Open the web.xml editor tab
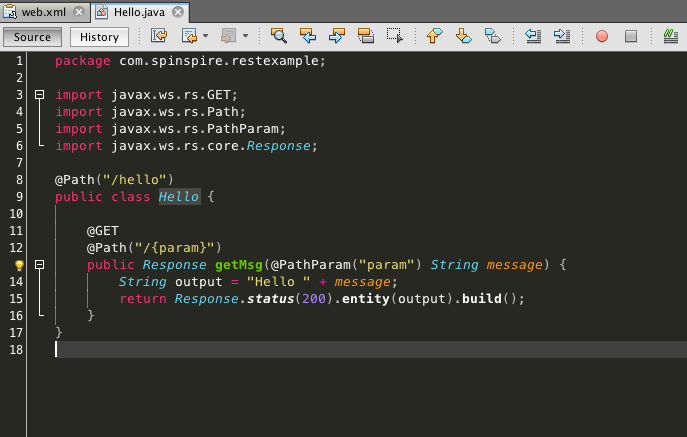This screenshot has width=687, height=437. [x=43, y=12]
